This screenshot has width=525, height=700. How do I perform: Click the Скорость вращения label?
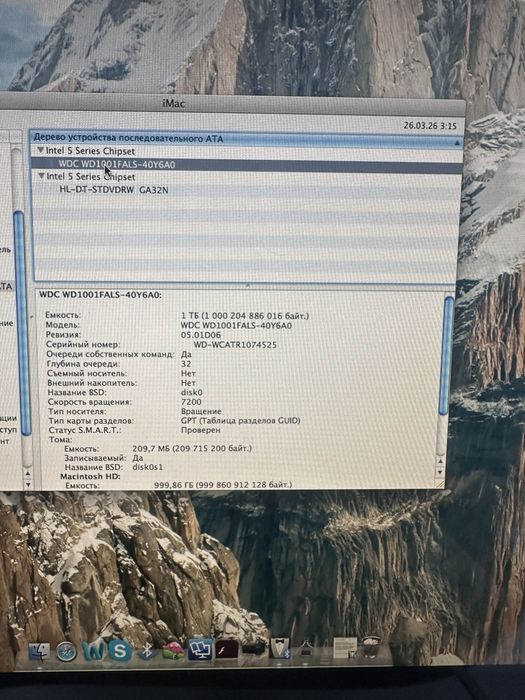pyautogui.click(x=90, y=402)
